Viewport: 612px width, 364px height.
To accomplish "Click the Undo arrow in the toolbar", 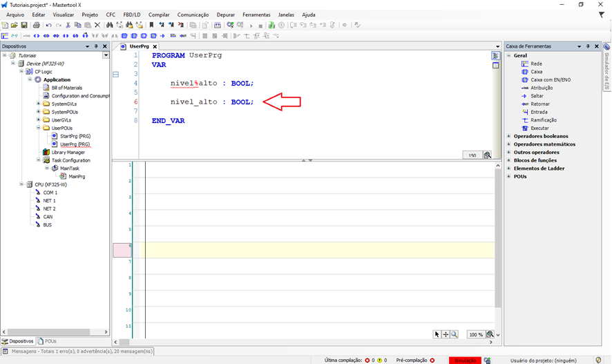I will 48,25.
